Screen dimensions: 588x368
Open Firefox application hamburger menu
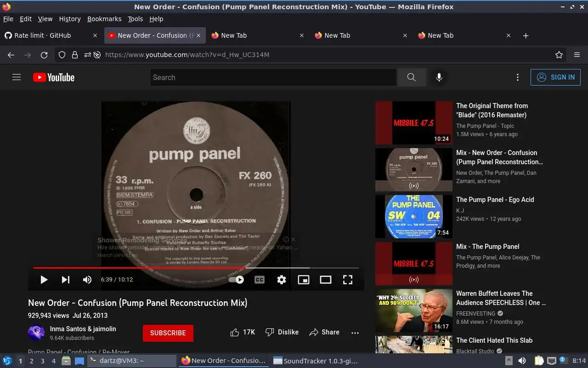577,55
